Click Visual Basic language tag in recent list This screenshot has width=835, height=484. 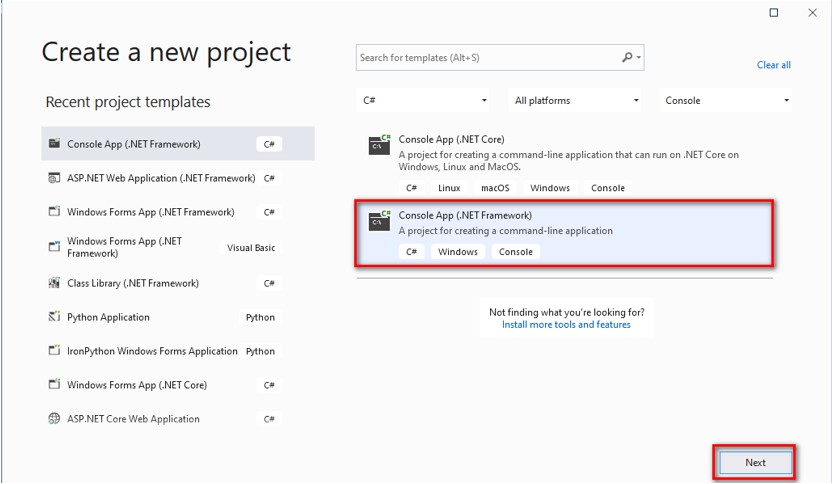coord(251,247)
